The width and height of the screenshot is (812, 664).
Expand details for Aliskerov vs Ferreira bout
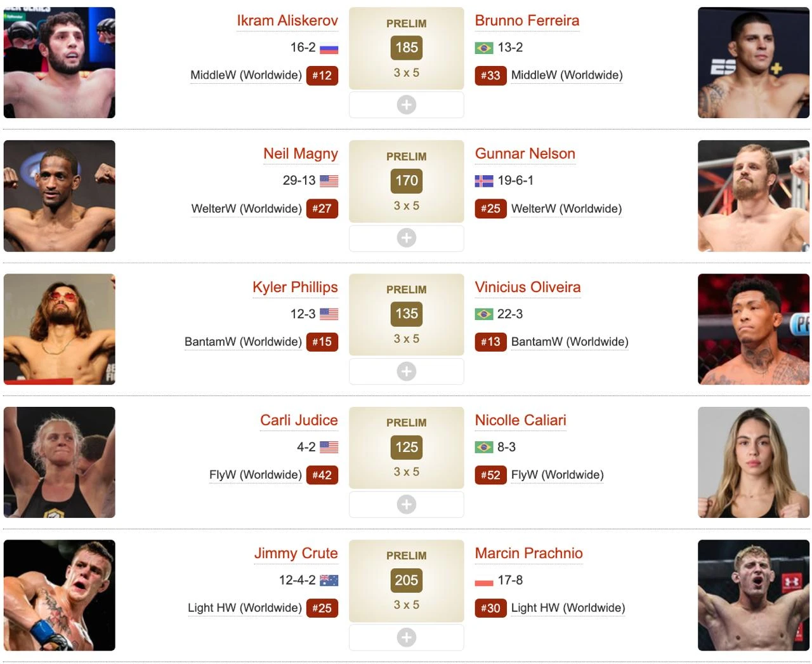coord(406,105)
